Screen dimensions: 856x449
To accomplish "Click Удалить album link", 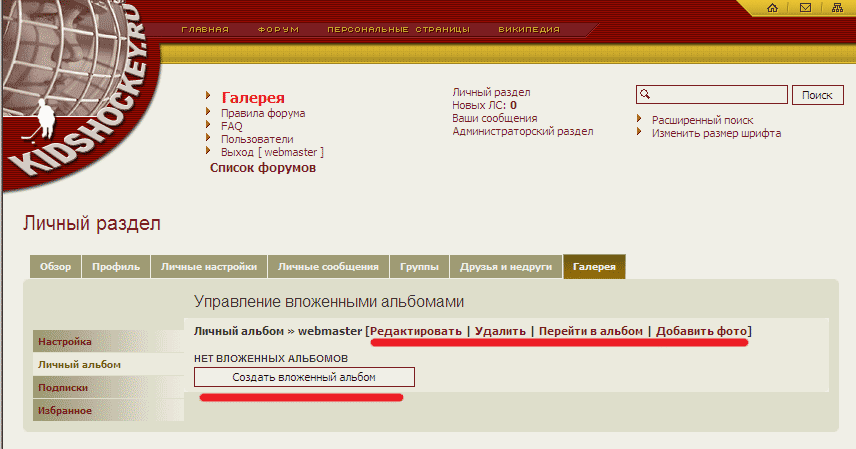I will tap(500, 331).
